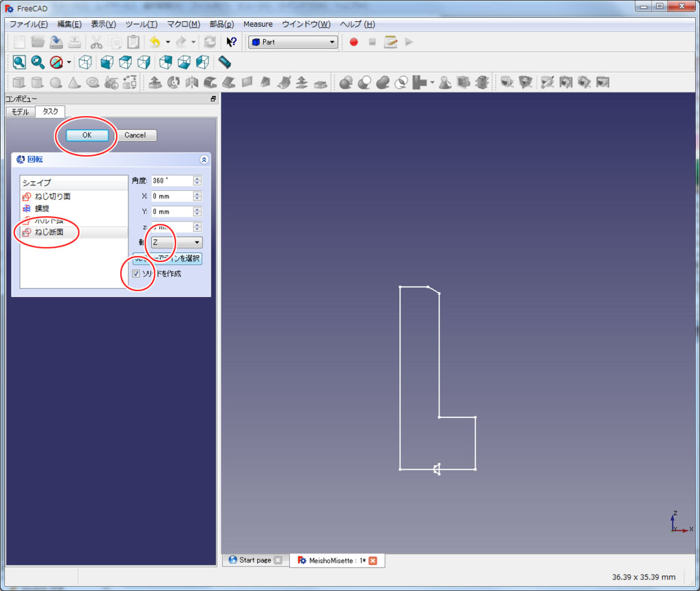Click the Y 0 mm input field
The width and height of the screenshot is (700, 591).
click(172, 211)
